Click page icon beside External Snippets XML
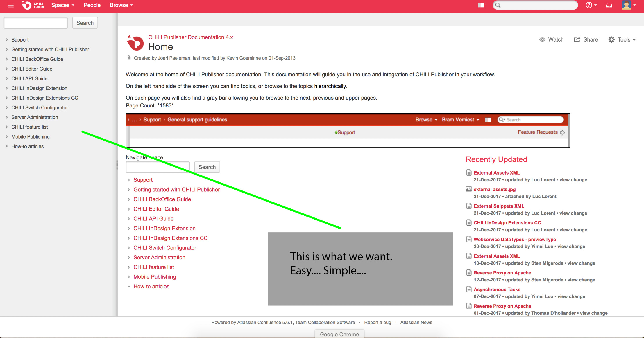Image resolution: width=644 pixels, height=338 pixels. pos(469,206)
